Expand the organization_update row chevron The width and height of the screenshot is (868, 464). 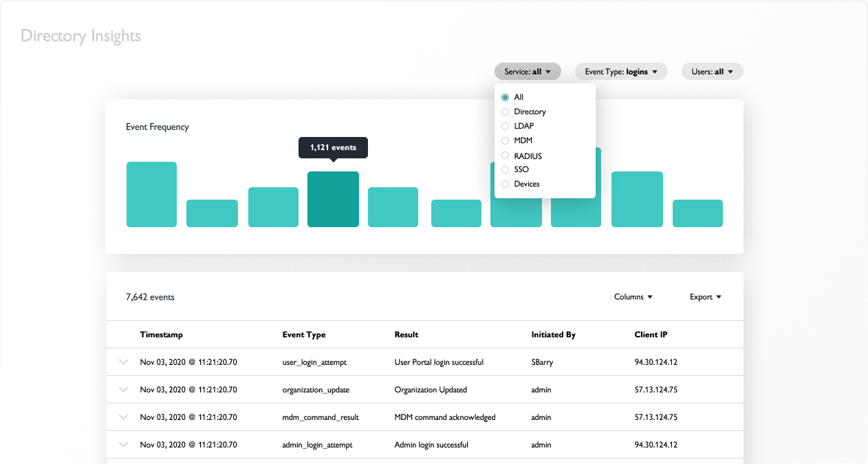124,390
